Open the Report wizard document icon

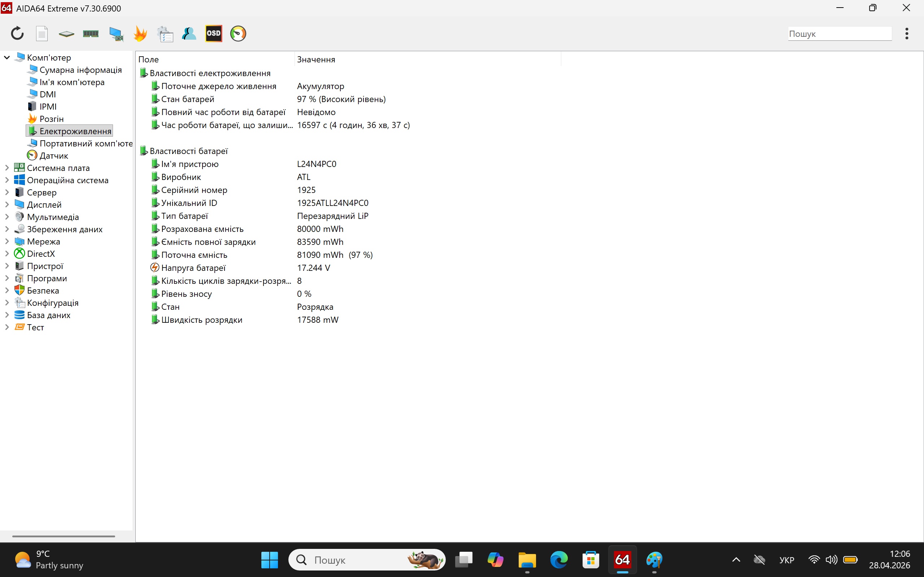coord(42,34)
